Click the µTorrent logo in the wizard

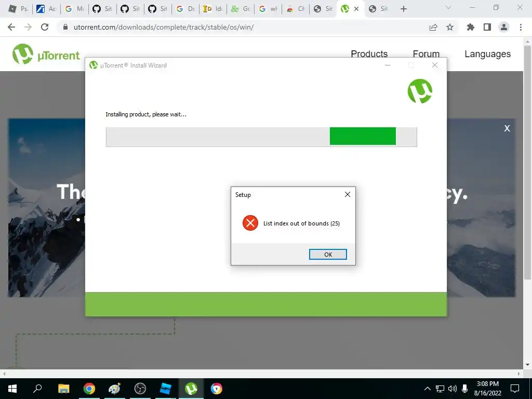tap(420, 91)
